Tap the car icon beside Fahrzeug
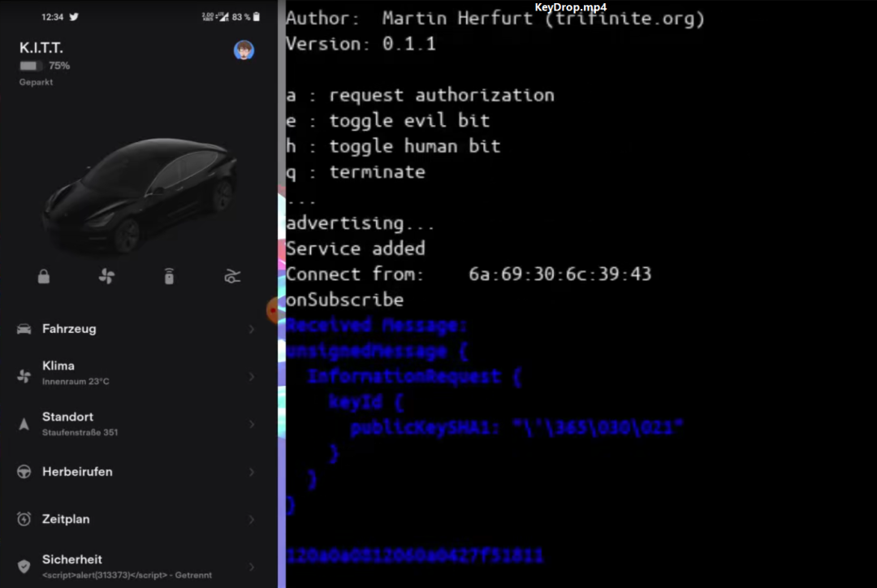 tap(24, 329)
